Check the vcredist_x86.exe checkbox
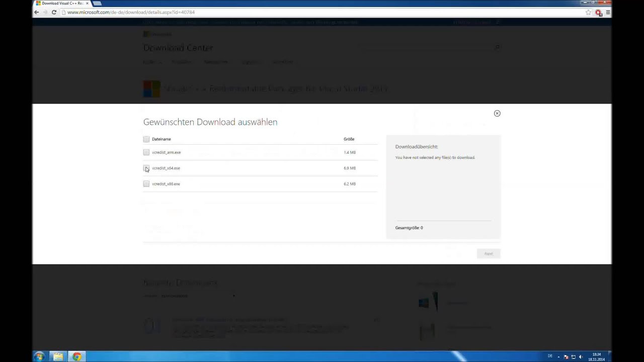644x362 pixels. coord(146,184)
